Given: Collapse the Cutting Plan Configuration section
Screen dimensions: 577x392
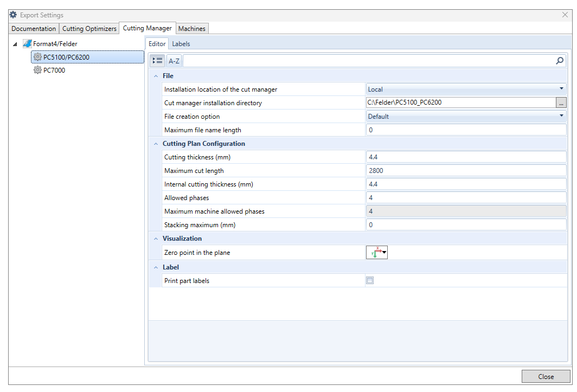Looking at the screenshot, I should 156,144.
